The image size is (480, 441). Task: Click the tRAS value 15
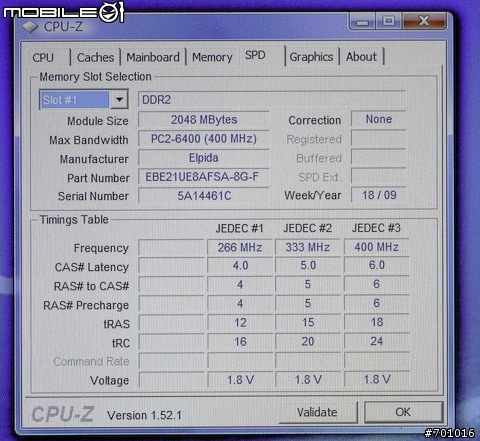click(308, 322)
